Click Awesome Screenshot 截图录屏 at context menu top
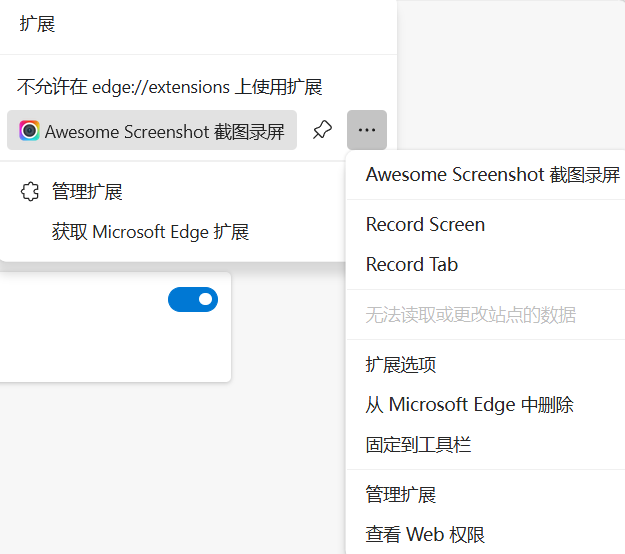This screenshot has height=554, width=625. point(492,175)
